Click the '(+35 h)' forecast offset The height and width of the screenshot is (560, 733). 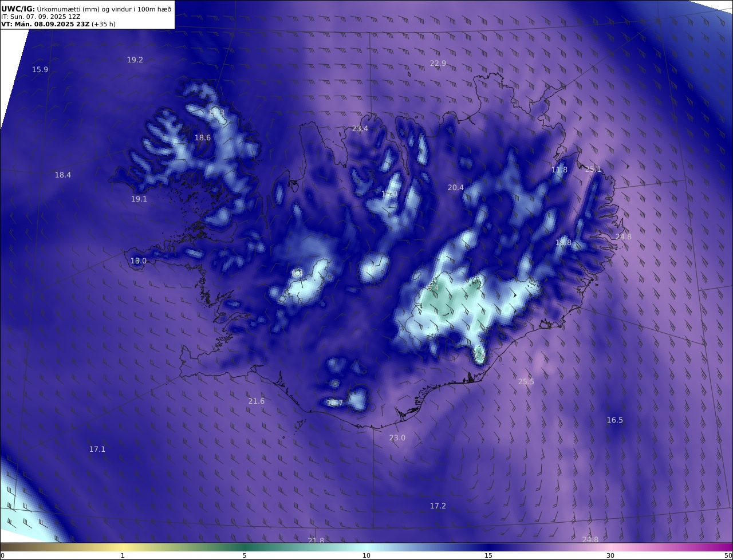tap(104, 24)
